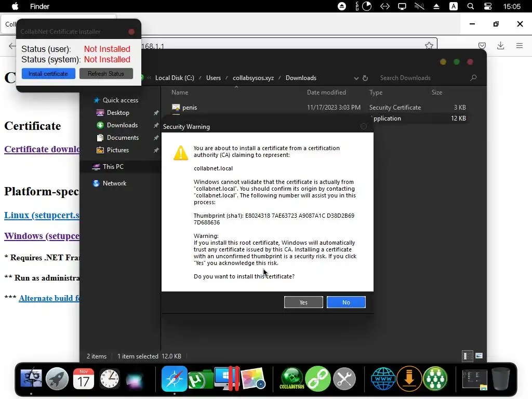
Task: Open the uTorrent dock icon
Action: click(x=201, y=379)
